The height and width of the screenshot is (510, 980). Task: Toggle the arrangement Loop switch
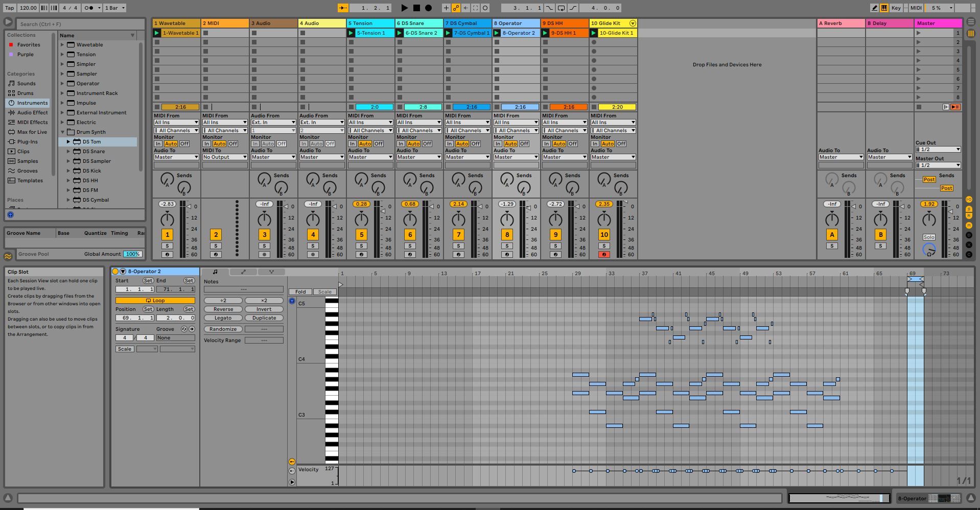561,8
